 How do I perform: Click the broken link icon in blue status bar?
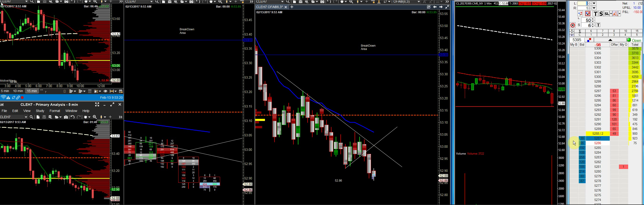[x=13, y=97]
